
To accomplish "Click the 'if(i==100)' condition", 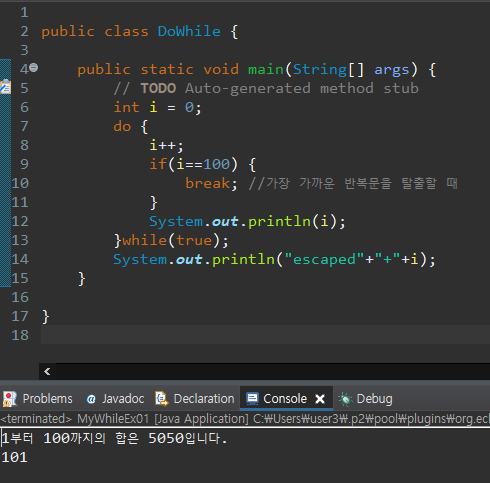I will tap(194, 164).
